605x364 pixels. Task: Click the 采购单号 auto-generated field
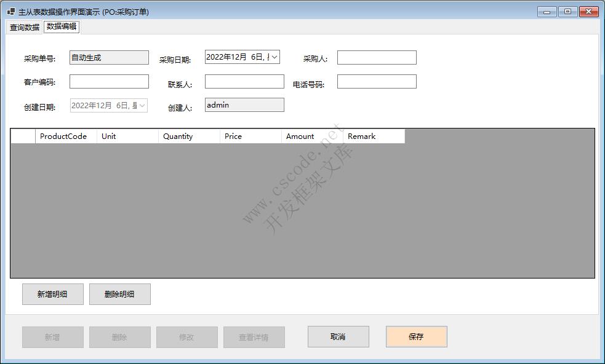(x=109, y=58)
